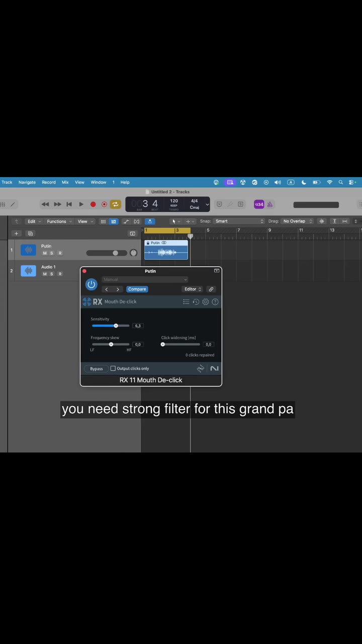
Task: Click the iZotope logo icon
Action: click(201, 369)
